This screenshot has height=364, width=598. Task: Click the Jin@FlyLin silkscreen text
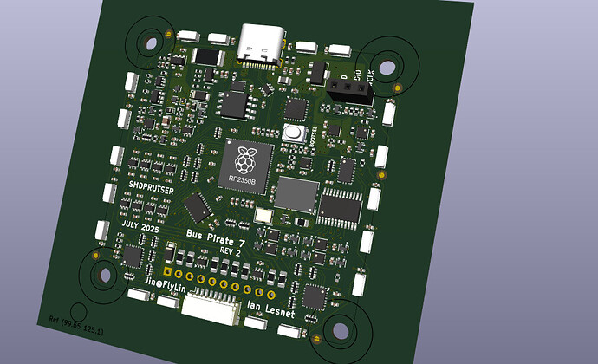point(166,285)
